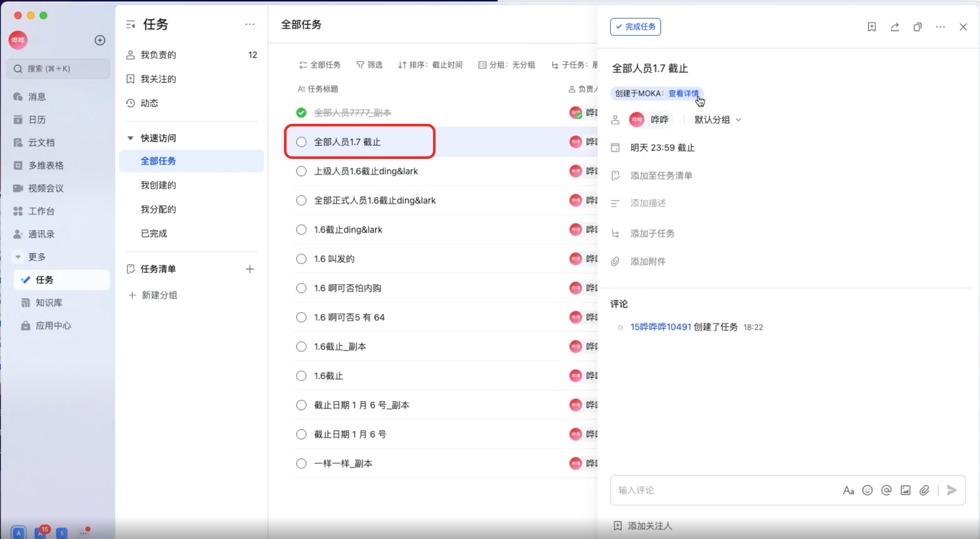Mark 1.6 叫发的 task as complete

tap(301, 259)
